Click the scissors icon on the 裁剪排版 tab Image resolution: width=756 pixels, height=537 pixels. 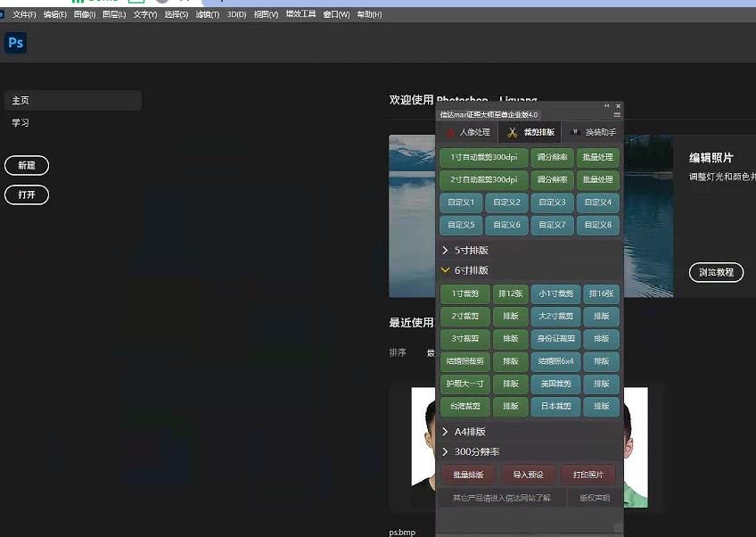512,132
